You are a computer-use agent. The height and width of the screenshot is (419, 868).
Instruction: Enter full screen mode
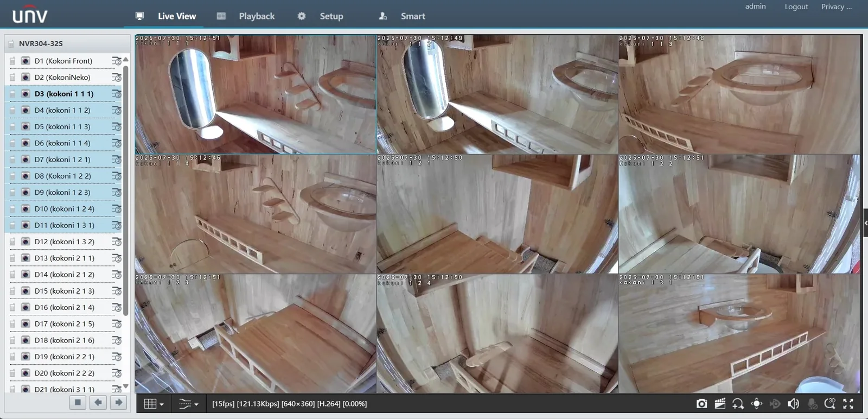(848, 404)
